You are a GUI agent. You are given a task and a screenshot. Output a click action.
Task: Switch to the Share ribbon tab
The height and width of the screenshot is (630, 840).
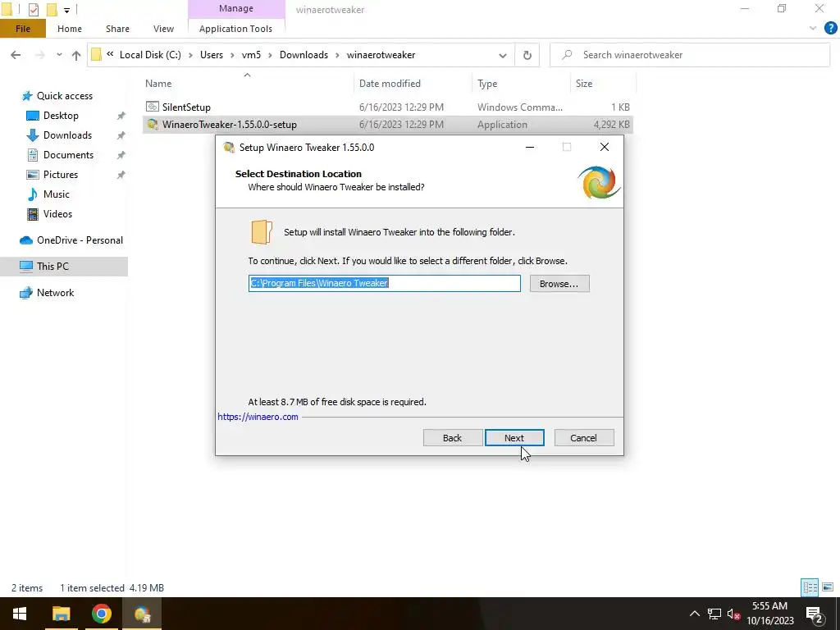click(117, 29)
